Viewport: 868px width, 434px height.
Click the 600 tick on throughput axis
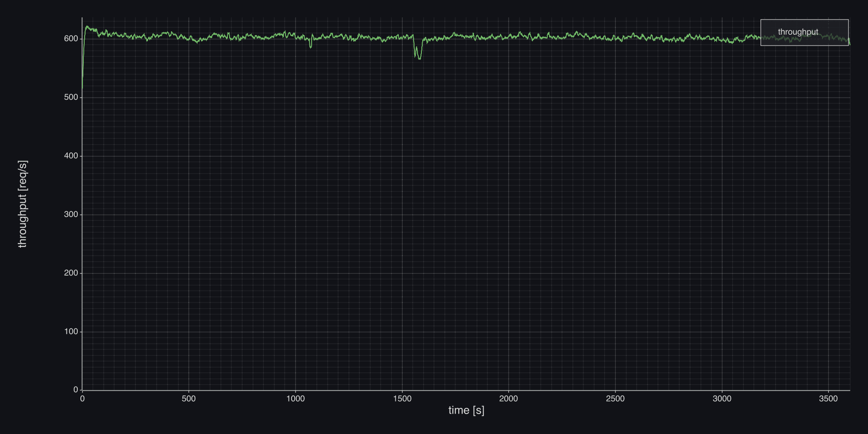[x=71, y=39]
